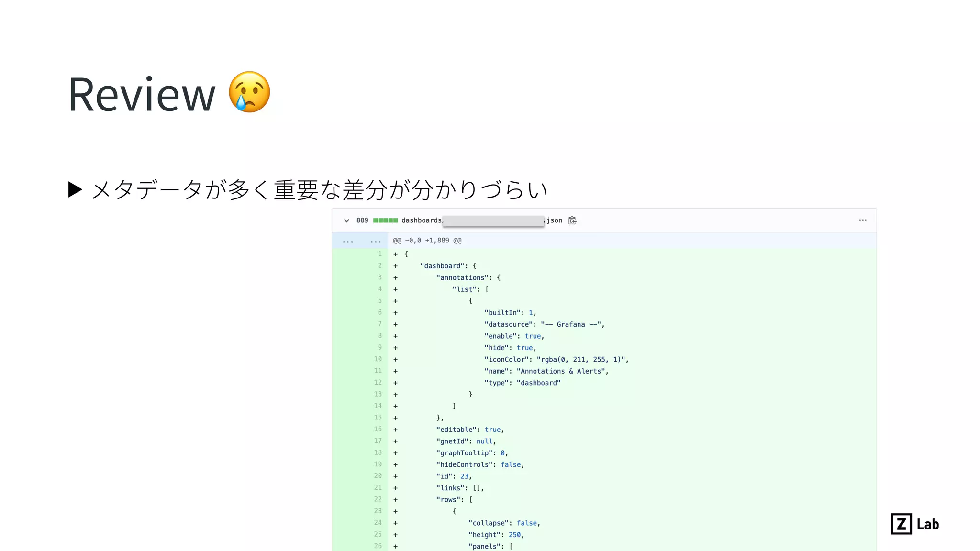
Task: Click the Japanese bullet text about metadata
Action: click(319, 190)
